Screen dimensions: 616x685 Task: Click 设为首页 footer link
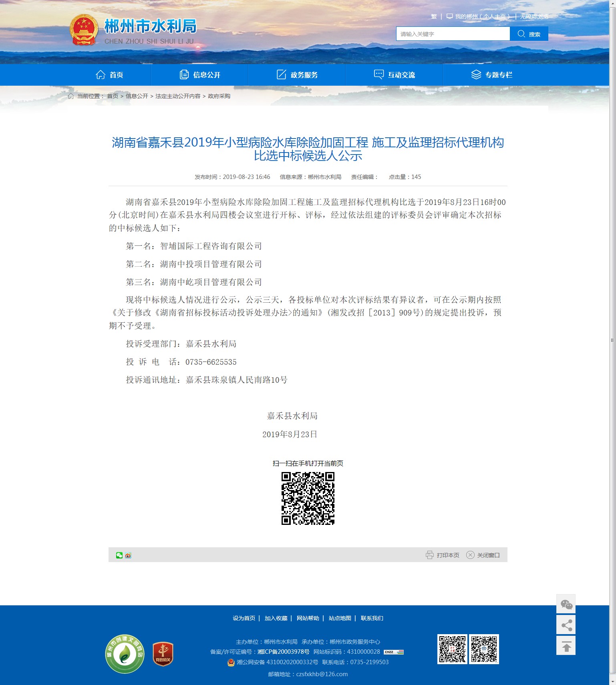[x=244, y=618]
